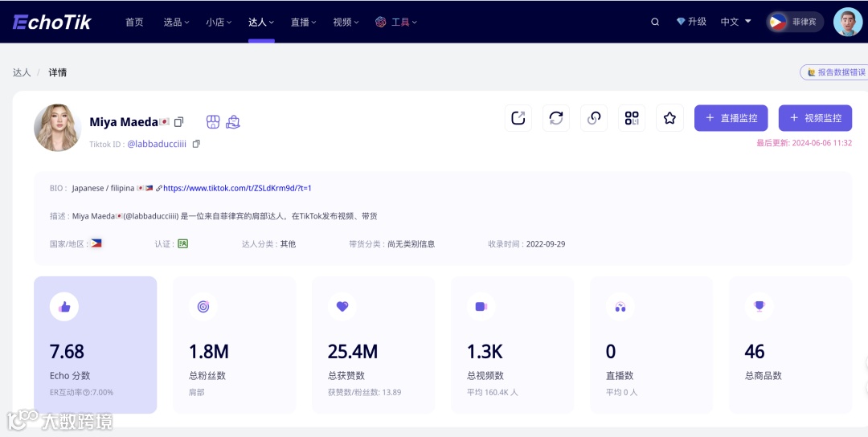The width and height of the screenshot is (868, 437).
Task: Favorite this creator with star icon
Action: [x=669, y=118]
